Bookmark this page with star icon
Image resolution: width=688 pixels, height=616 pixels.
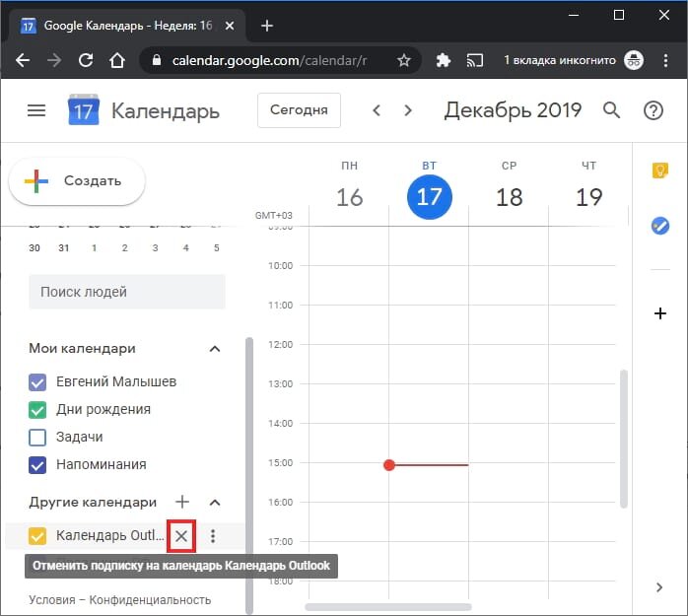(x=404, y=60)
